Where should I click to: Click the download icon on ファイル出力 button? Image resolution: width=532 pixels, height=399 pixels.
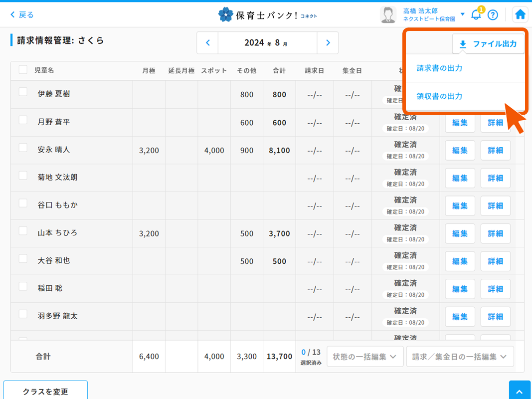pyautogui.click(x=463, y=44)
